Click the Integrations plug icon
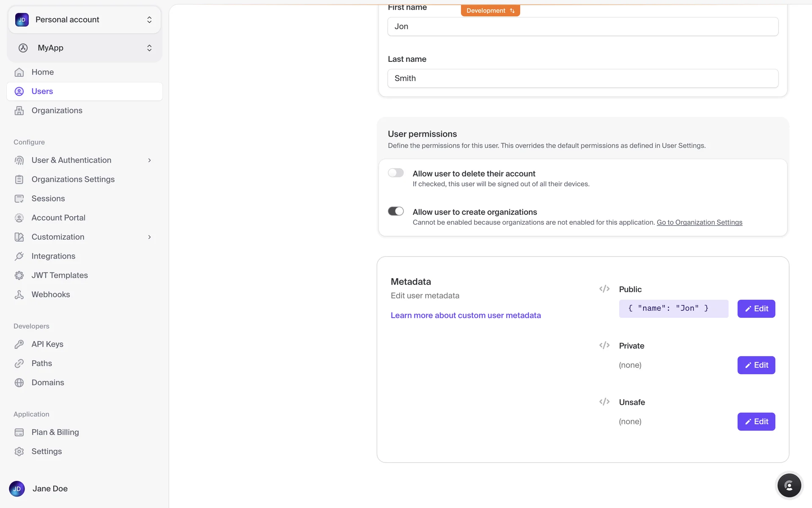Viewport: 812px width, 508px height. [x=19, y=256]
